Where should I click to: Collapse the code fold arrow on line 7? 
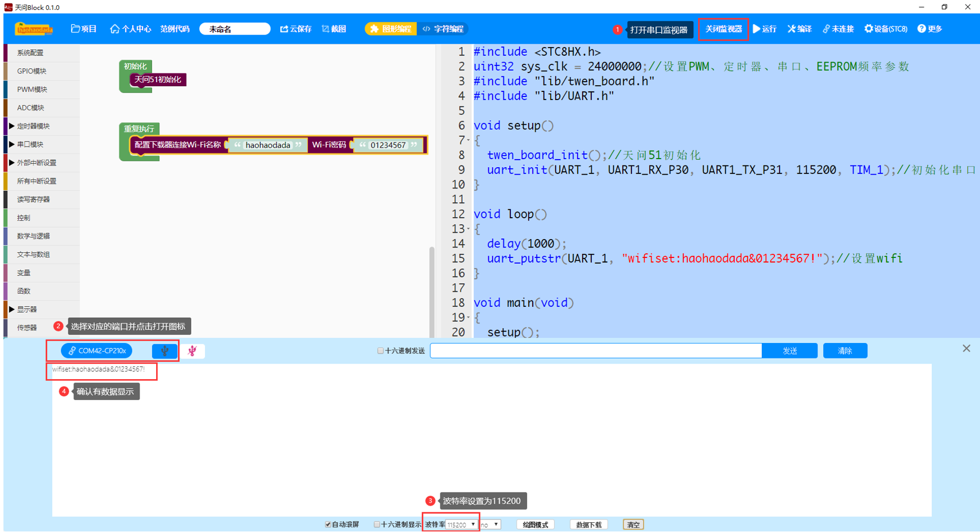(x=468, y=140)
